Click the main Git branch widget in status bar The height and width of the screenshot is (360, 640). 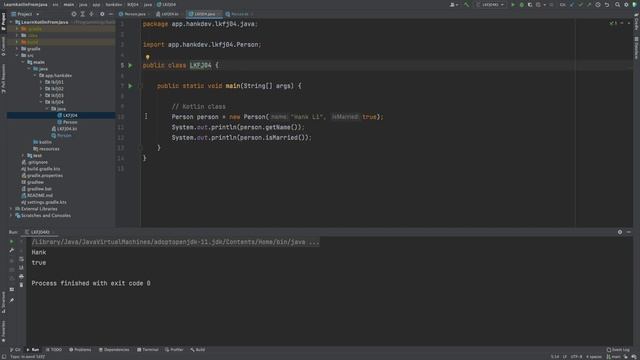(x=613, y=357)
